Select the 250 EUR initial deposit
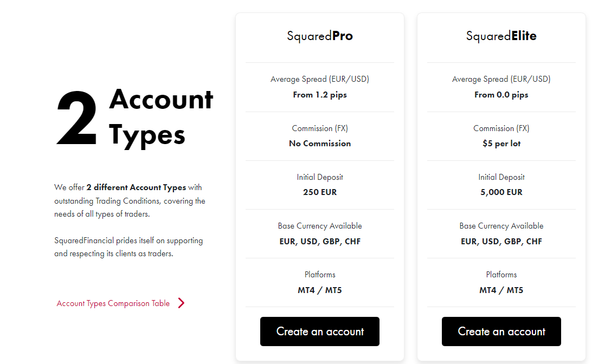611x364 pixels. [319, 192]
